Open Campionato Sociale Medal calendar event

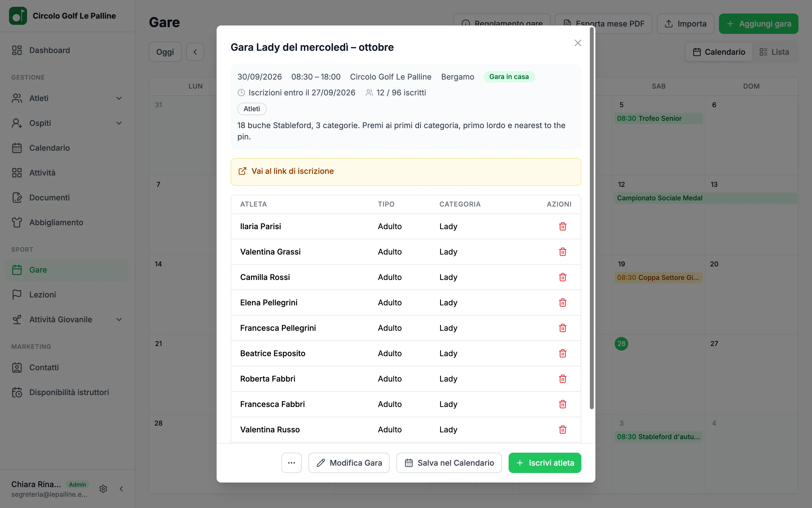click(705, 198)
